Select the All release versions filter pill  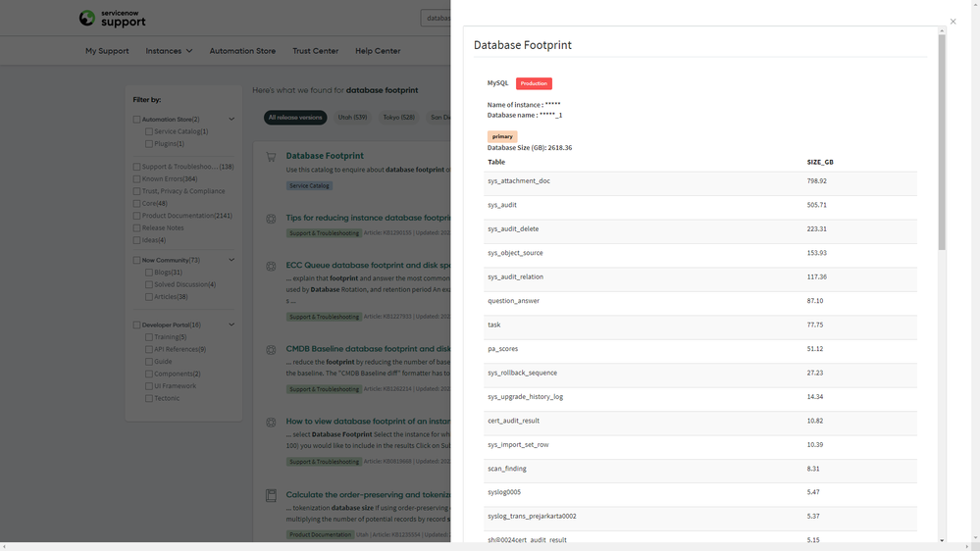click(295, 118)
